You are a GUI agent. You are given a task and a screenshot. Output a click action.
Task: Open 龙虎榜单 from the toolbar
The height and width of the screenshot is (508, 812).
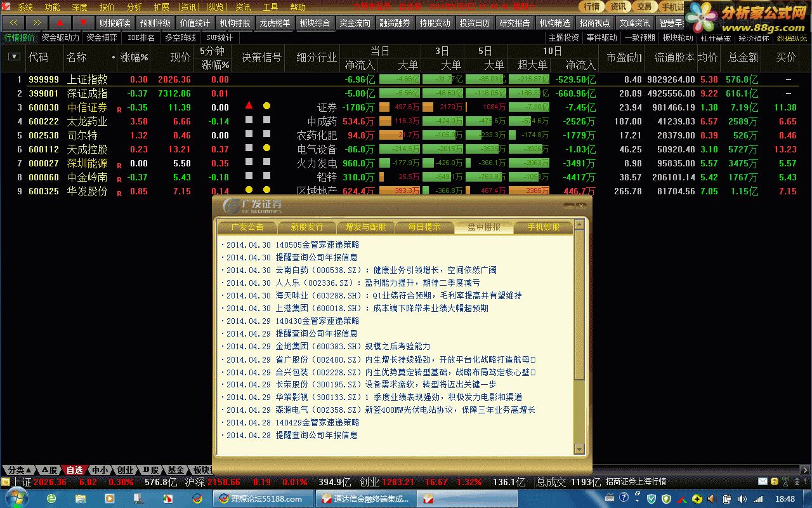click(275, 23)
